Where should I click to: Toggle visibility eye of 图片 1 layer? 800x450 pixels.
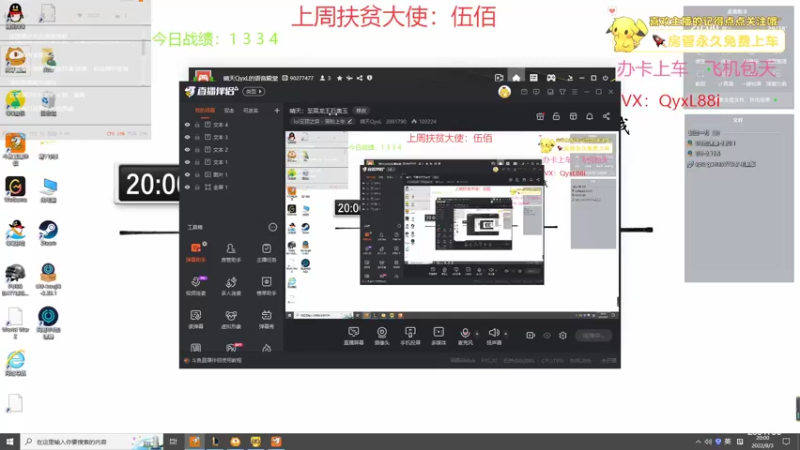pyautogui.click(x=187, y=174)
